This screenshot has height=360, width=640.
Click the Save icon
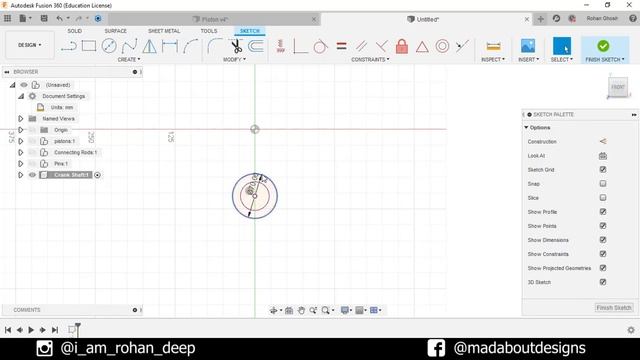[x=44, y=18]
